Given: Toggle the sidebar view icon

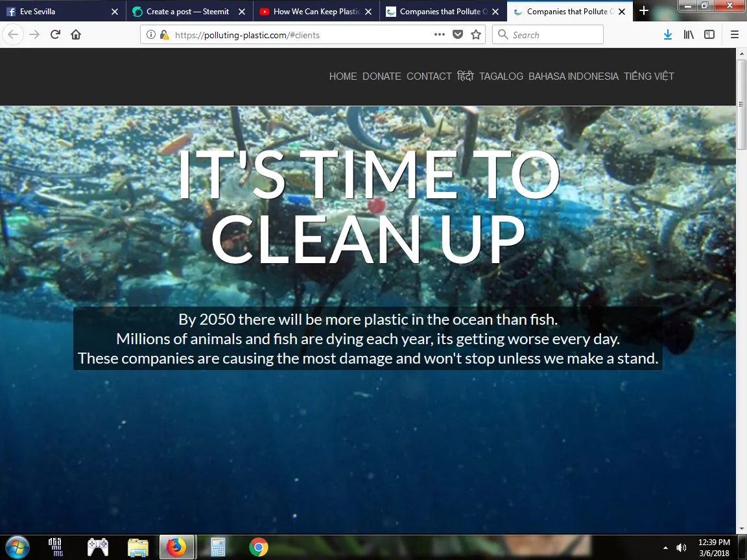Looking at the screenshot, I should [709, 35].
